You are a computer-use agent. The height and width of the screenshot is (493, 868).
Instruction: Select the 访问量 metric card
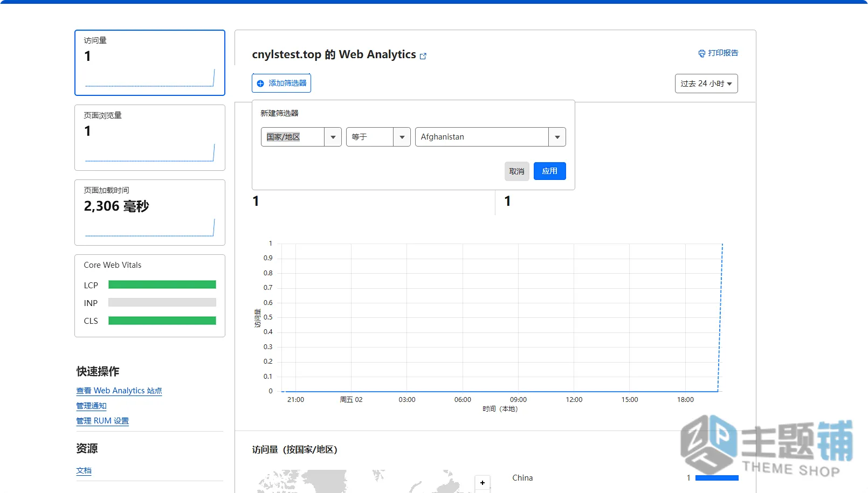tap(150, 63)
